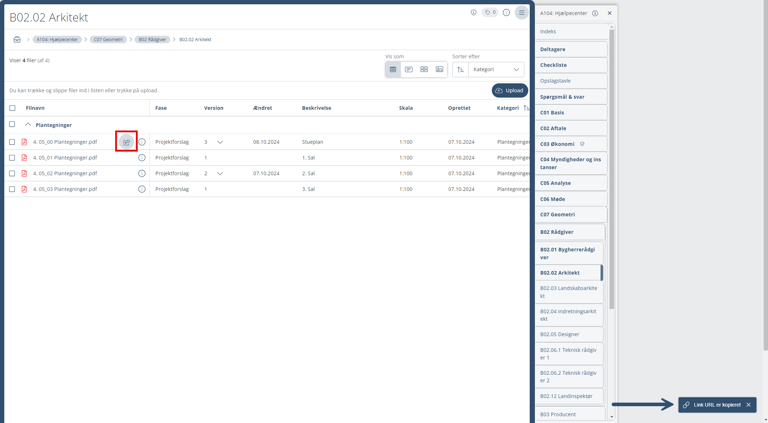Click the Upload button

[510, 90]
